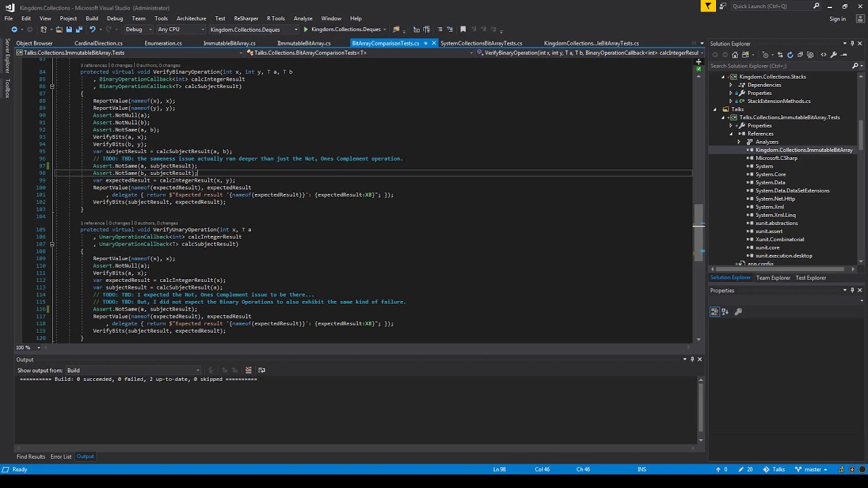Viewport: 868px width, 488px height.
Task: Click Clear All icon in the Output toolbar
Action: (x=248, y=370)
